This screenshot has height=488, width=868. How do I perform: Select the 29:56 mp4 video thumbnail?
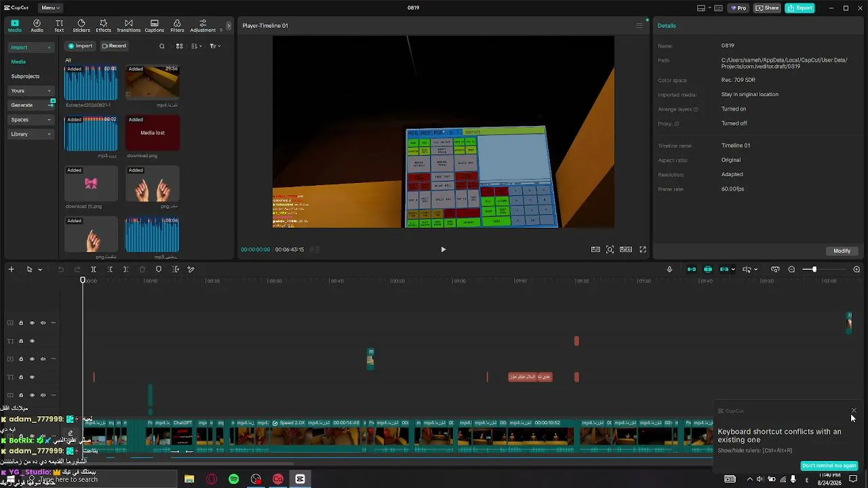[x=153, y=83]
